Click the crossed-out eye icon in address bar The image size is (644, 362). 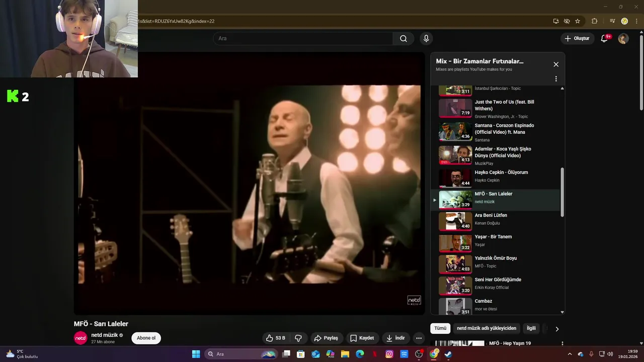pos(567,21)
